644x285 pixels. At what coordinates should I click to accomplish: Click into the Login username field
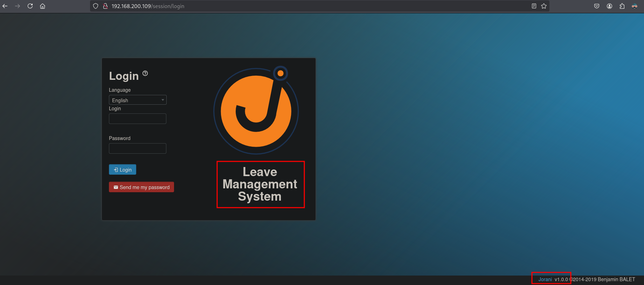138,119
